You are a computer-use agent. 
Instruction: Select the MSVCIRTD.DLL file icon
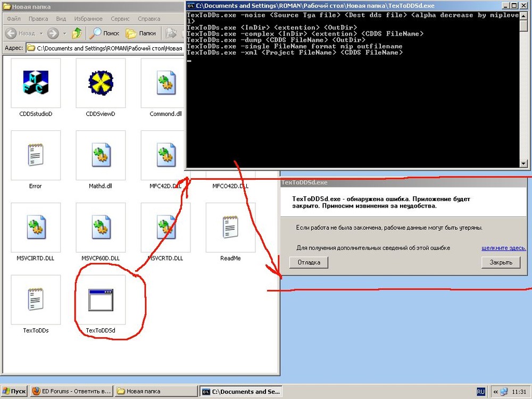point(36,227)
